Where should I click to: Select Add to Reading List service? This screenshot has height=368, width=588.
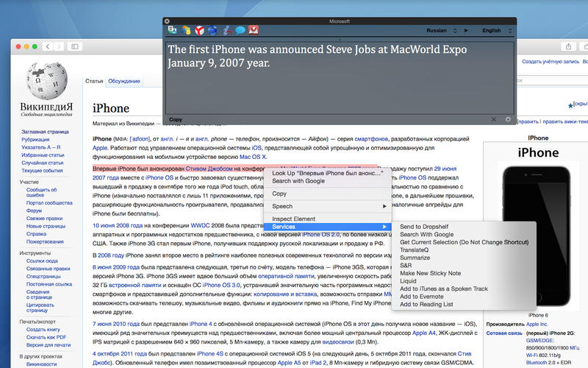point(464,304)
